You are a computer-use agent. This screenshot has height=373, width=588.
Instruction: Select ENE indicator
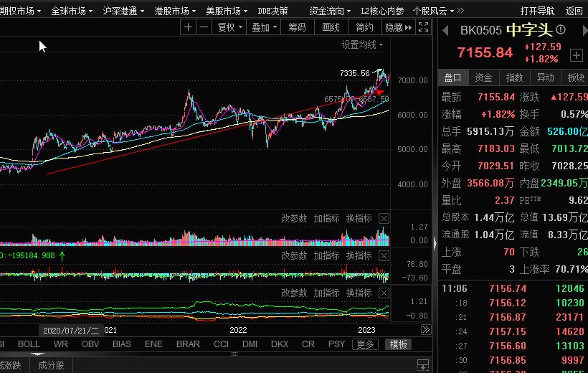click(153, 344)
